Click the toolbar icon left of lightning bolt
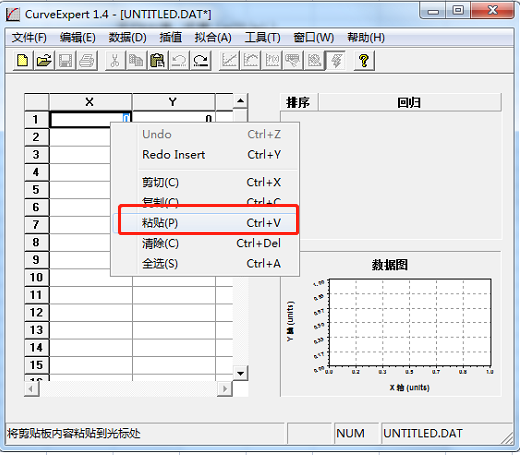The height and width of the screenshot is (455, 520). [314, 61]
